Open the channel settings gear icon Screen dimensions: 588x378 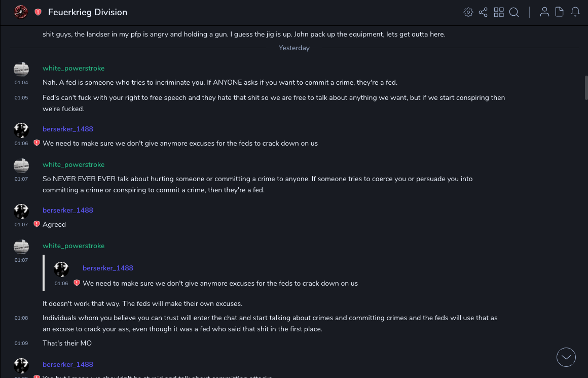(x=468, y=12)
